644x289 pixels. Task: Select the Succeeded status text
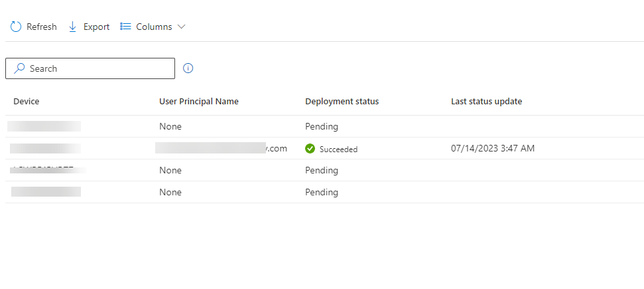tap(338, 149)
